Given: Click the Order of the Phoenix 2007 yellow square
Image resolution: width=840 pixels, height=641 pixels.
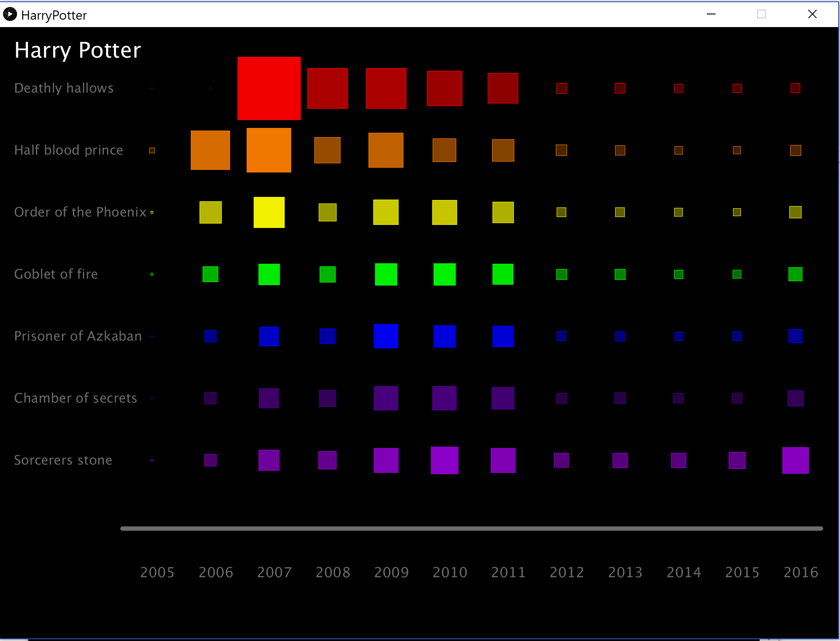Looking at the screenshot, I should pos(269,212).
